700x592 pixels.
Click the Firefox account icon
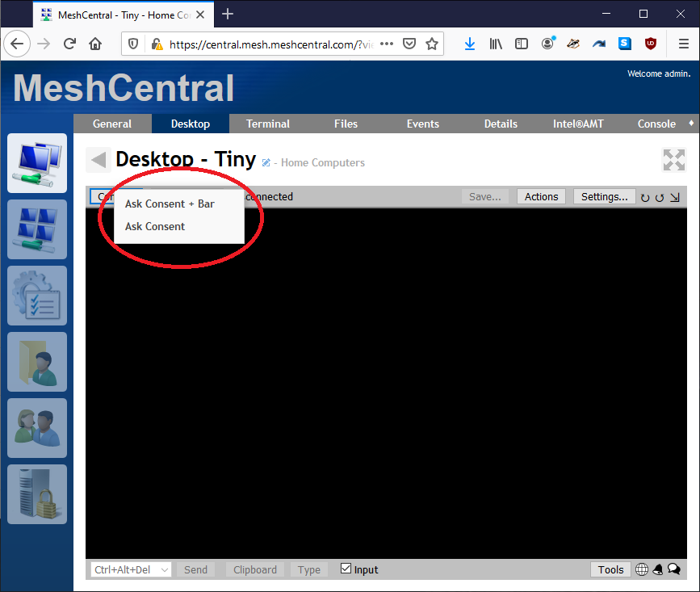click(x=547, y=44)
